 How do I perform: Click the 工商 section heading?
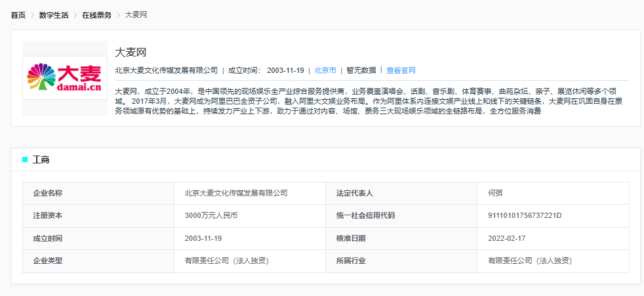point(41,160)
